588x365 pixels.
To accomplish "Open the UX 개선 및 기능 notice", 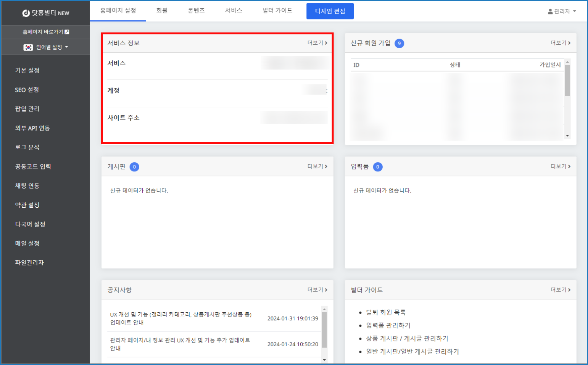I will (x=180, y=318).
